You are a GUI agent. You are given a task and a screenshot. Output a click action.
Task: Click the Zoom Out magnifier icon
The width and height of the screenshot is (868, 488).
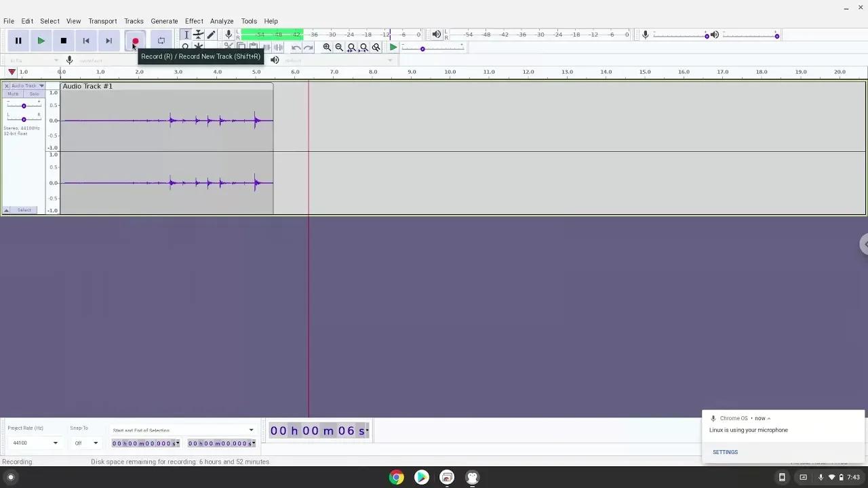pyautogui.click(x=339, y=47)
